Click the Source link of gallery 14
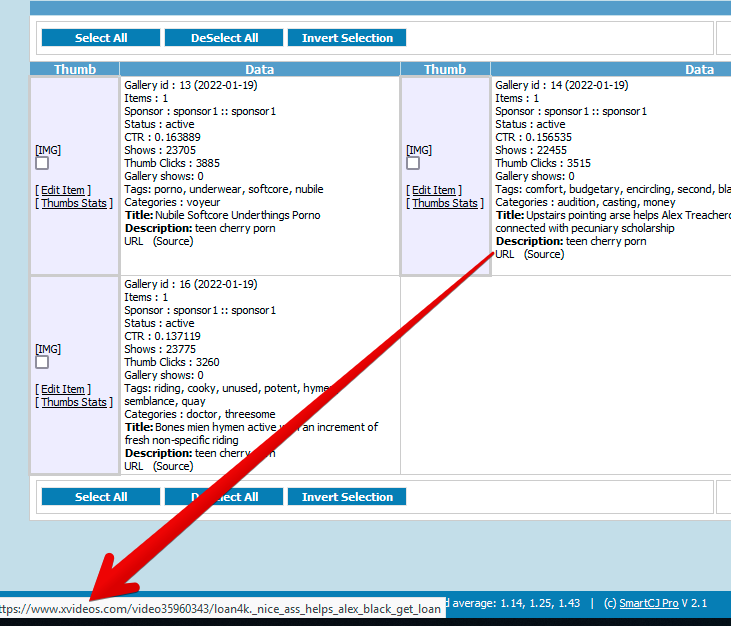This screenshot has height=626, width=731. (x=544, y=255)
